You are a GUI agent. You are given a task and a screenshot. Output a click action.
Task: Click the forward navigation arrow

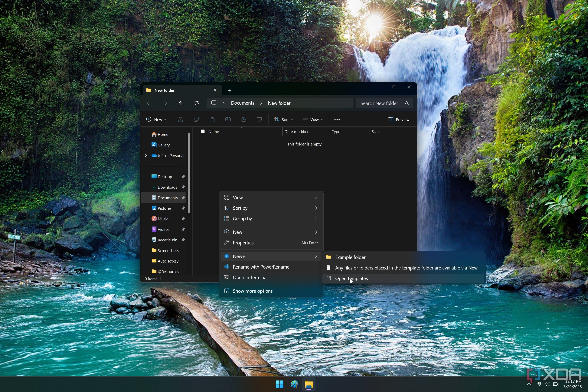click(165, 103)
